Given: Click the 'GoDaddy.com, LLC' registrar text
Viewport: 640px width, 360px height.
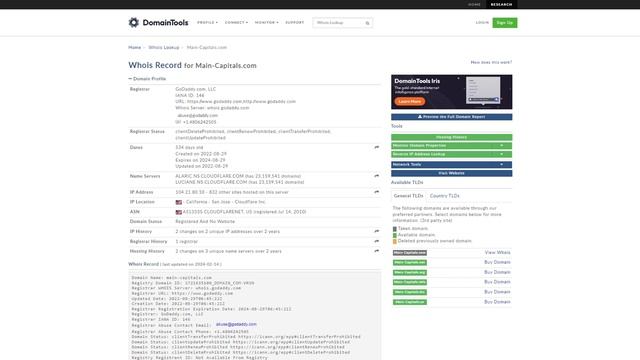Looking at the screenshot, I should click(x=196, y=89).
